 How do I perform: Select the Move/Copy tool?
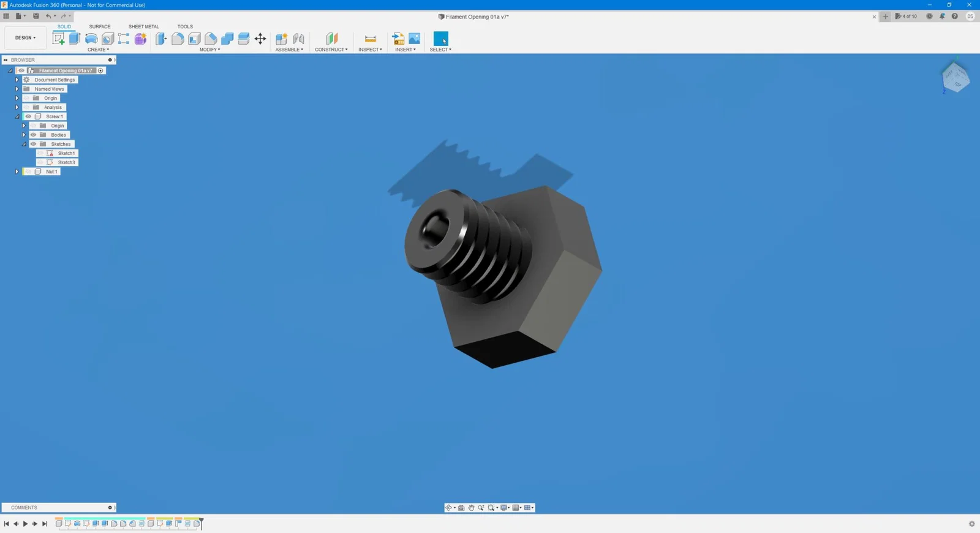(260, 39)
